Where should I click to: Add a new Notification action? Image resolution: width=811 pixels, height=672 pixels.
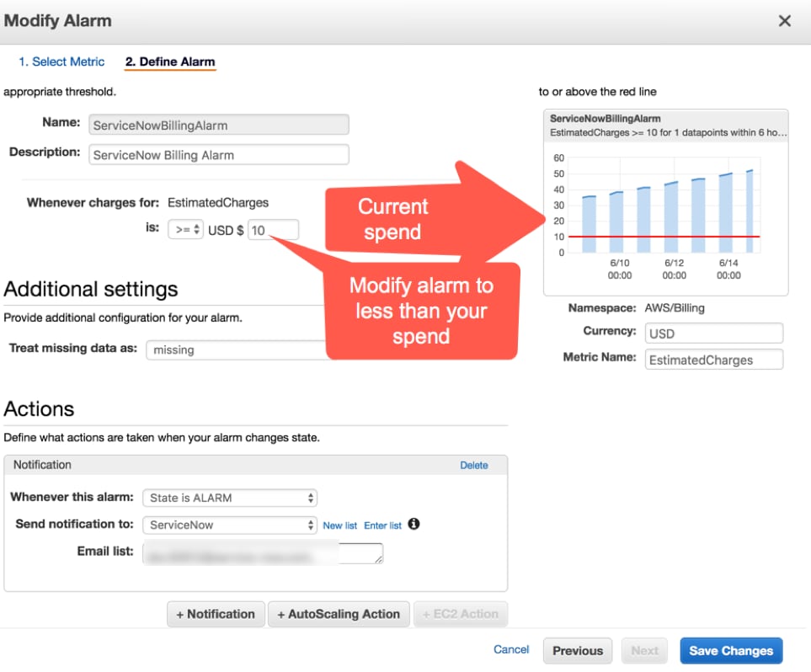click(x=216, y=614)
